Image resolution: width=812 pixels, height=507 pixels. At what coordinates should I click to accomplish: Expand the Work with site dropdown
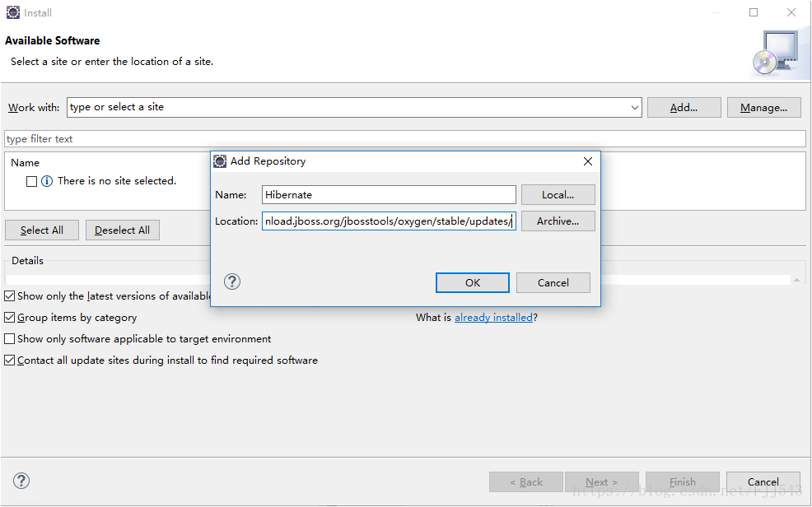click(634, 108)
